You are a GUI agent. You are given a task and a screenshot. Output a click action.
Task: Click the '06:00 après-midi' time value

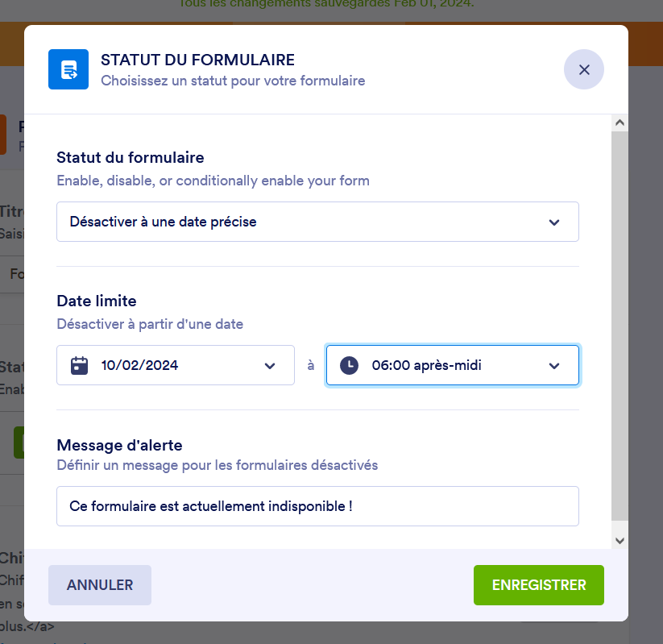coord(427,365)
